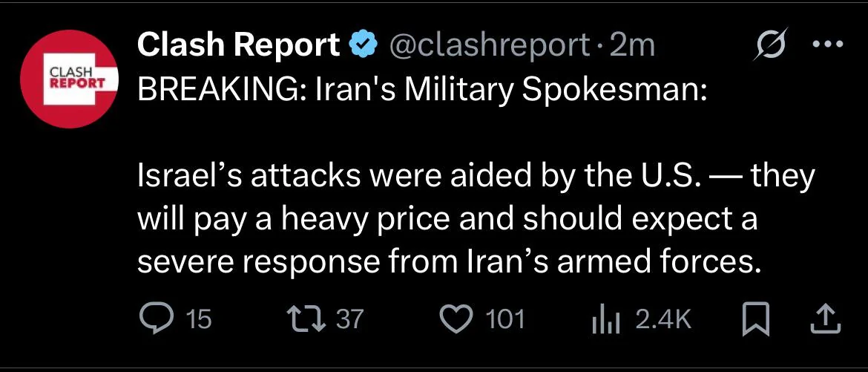Open the tweet's BREAKING headline text
Screen dimensions: 868x372
tap(422, 91)
